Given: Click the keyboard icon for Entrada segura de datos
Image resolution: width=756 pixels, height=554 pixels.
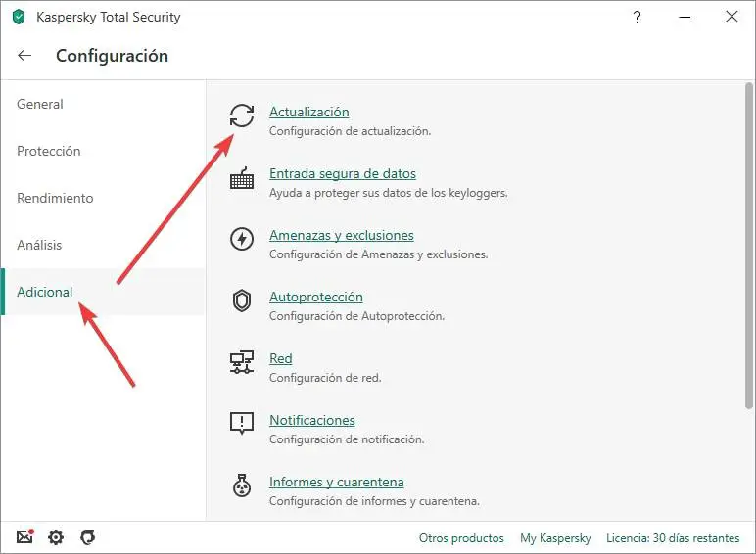Looking at the screenshot, I should pos(242,178).
